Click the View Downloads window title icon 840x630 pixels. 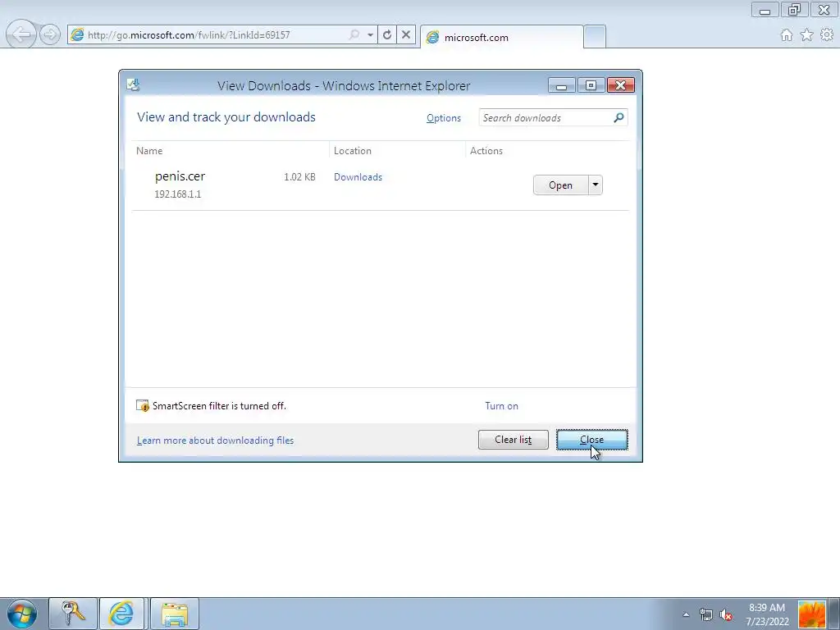pyautogui.click(x=133, y=84)
